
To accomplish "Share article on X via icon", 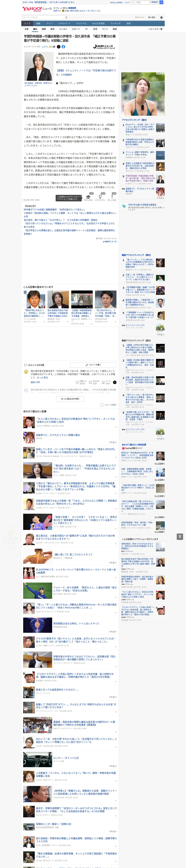I will coord(59,47).
